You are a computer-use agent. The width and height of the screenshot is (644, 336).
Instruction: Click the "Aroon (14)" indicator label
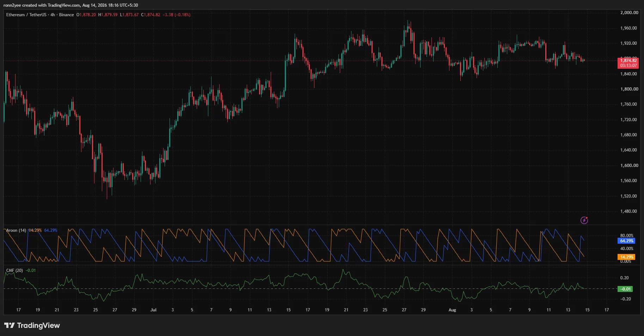[16, 230]
